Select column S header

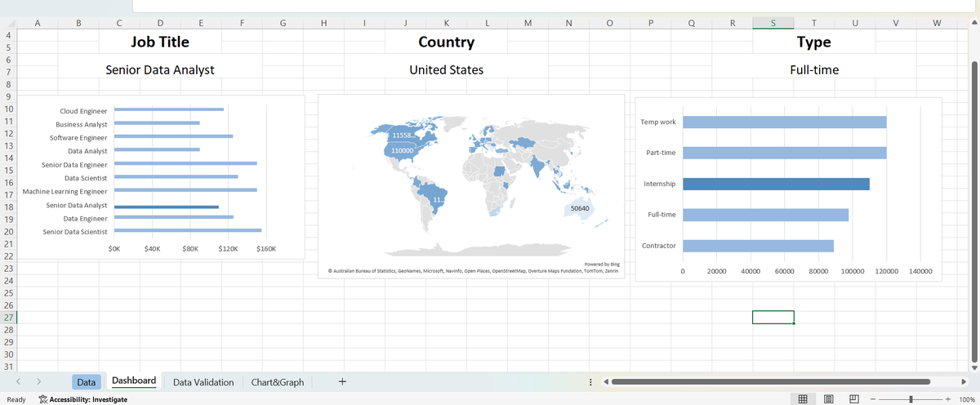773,24
